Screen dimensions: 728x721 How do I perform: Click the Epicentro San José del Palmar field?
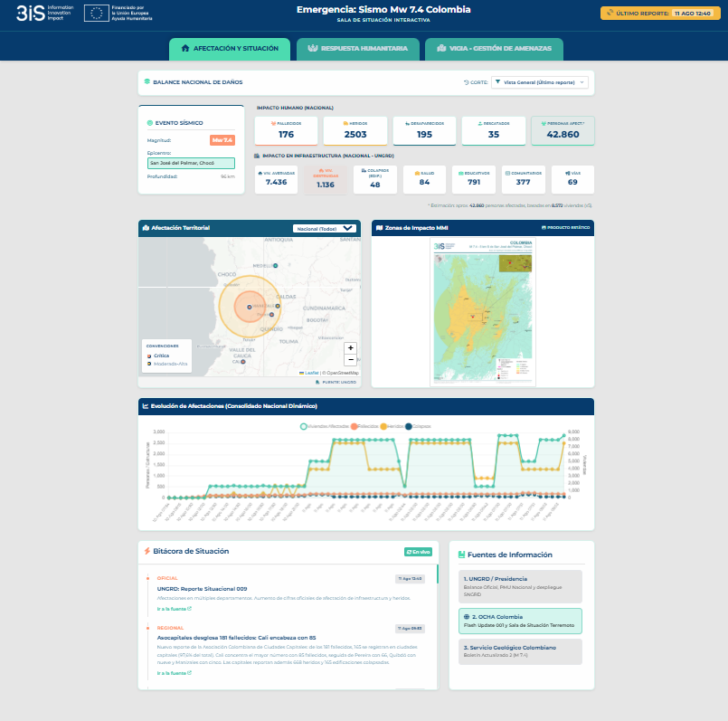[191, 163]
